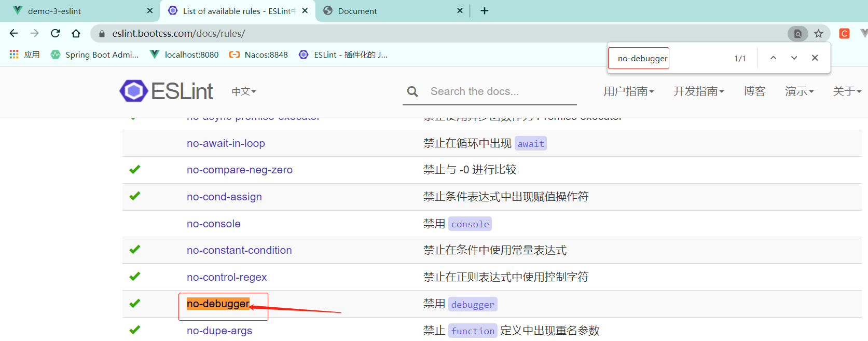Click the checkmark beside no-control-regex

coord(135,276)
